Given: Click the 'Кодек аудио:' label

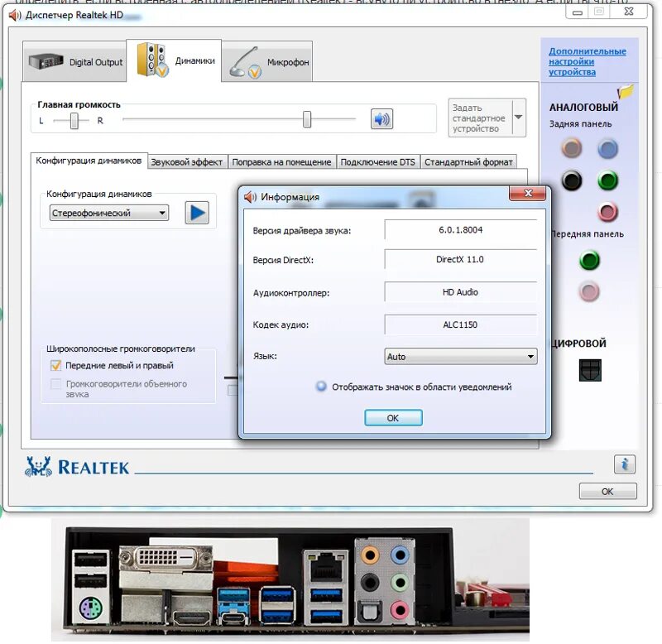Looking at the screenshot, I should pyautogui.click(x=281, y=324).
